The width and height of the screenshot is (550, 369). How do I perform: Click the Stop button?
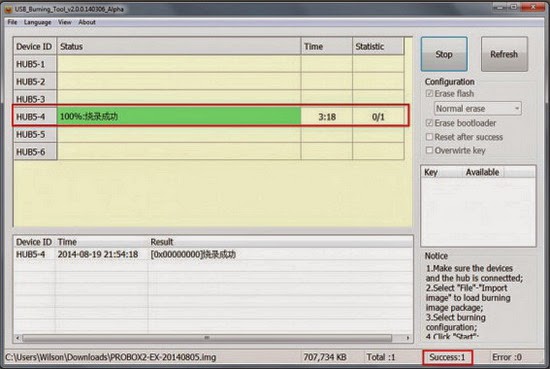coord(444,54)
